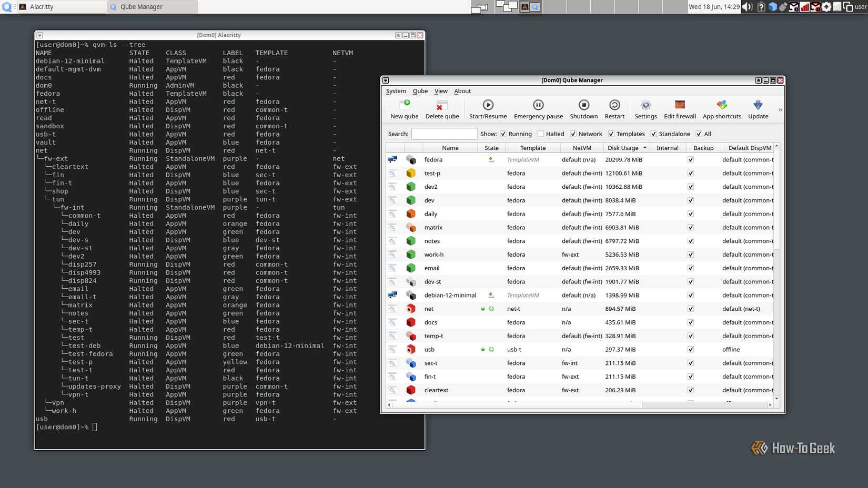
Task: Expand the toolbar overflow chevron
Action: point(780,110)
